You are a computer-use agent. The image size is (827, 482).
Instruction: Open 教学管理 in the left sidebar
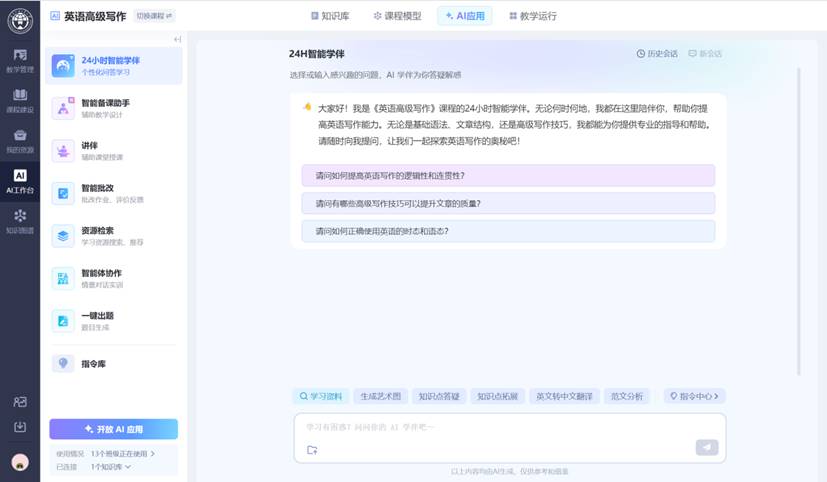(19, 60)
